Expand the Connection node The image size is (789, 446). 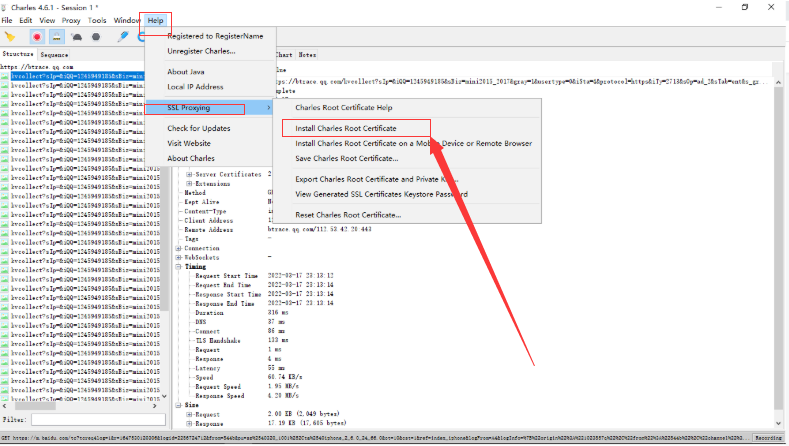click(178, 248)
